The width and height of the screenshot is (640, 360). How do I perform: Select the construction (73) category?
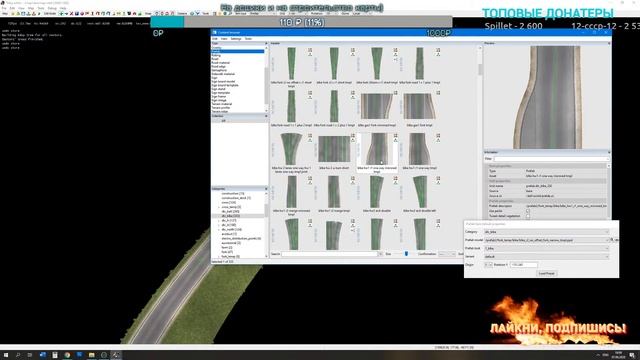(x=233, y=193)
